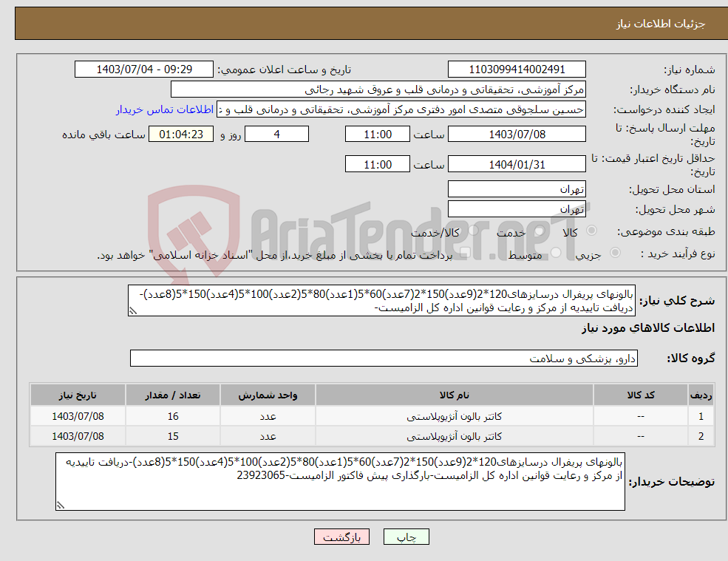Click the resize handle of description box
The image size is (728, 561).
click(133, 311)
